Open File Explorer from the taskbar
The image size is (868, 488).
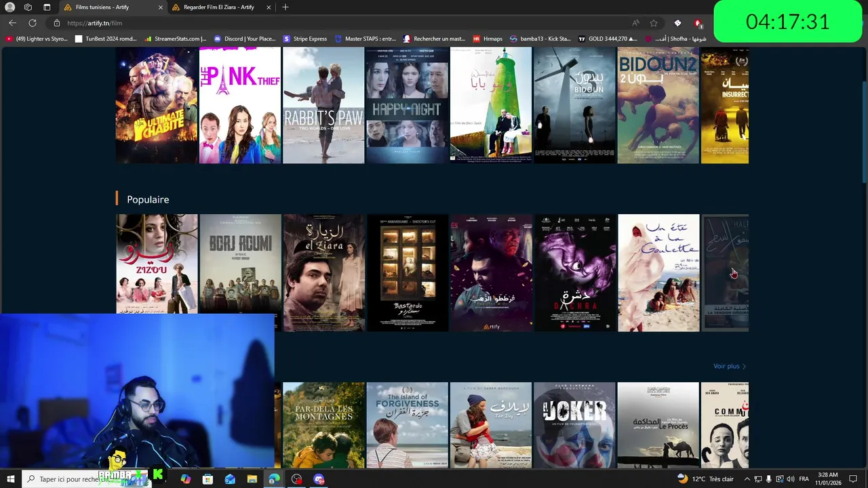point(252,479)
